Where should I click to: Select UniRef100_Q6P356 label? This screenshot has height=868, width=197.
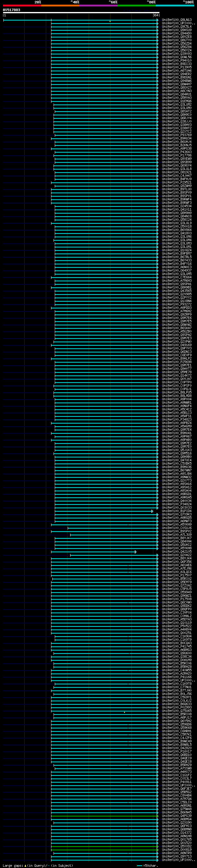pyautogui.click(x=177, y=562)
